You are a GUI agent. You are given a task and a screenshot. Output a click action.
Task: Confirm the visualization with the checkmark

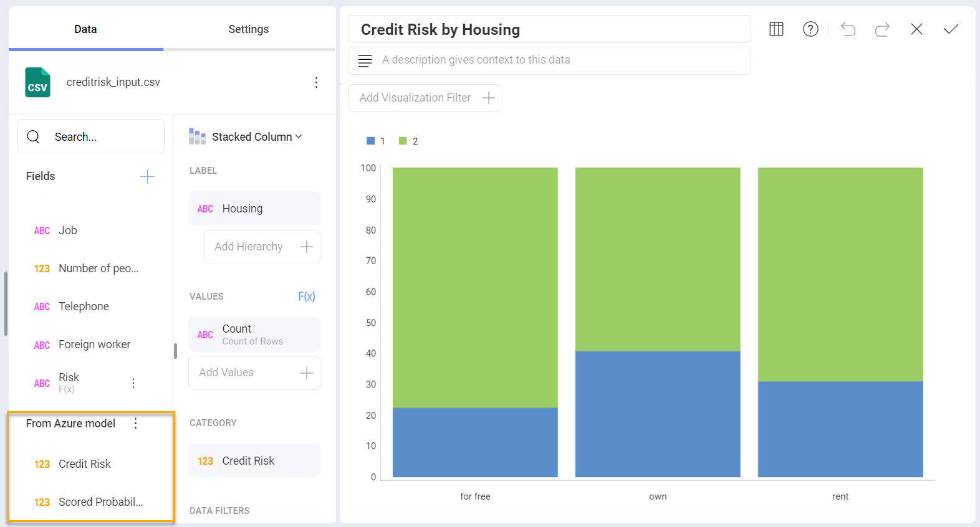951,29
